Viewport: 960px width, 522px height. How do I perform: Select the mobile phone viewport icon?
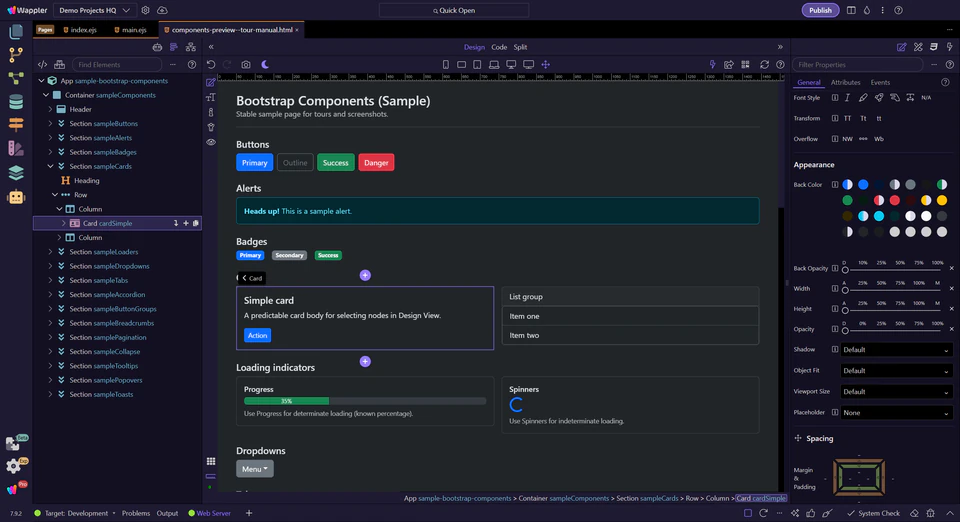446,64
